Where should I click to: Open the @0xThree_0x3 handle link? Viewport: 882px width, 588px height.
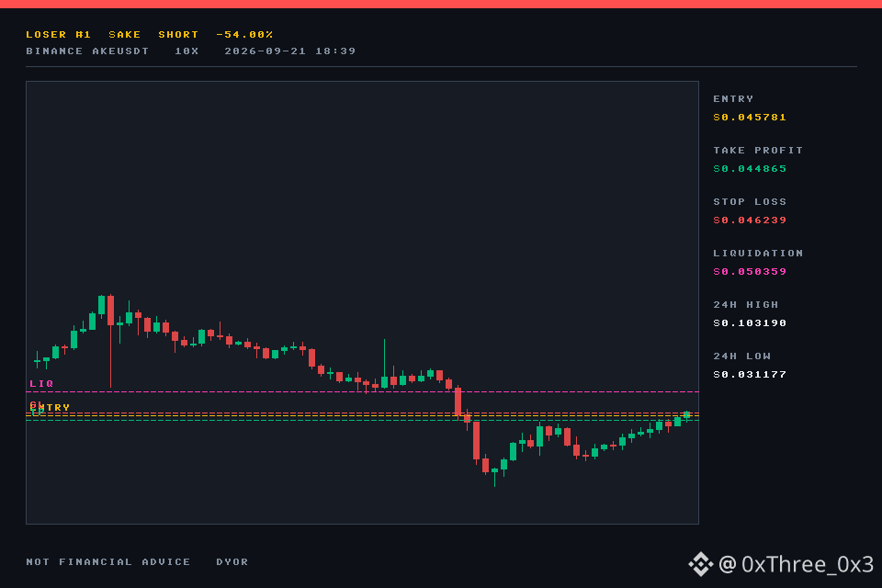796,564
